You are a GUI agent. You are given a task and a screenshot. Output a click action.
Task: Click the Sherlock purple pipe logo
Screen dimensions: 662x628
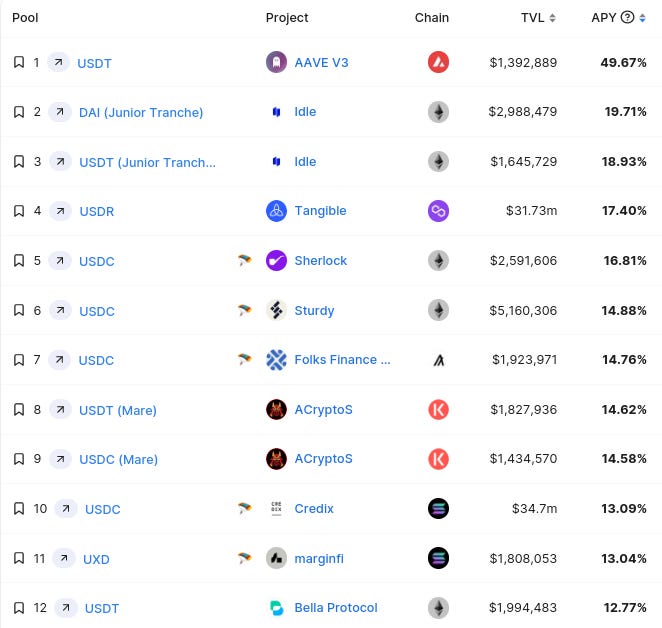(277, 261)
